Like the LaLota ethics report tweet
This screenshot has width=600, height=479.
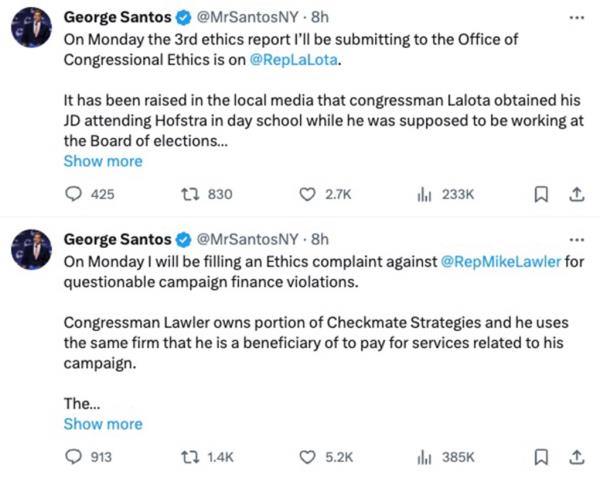point(308,195)
